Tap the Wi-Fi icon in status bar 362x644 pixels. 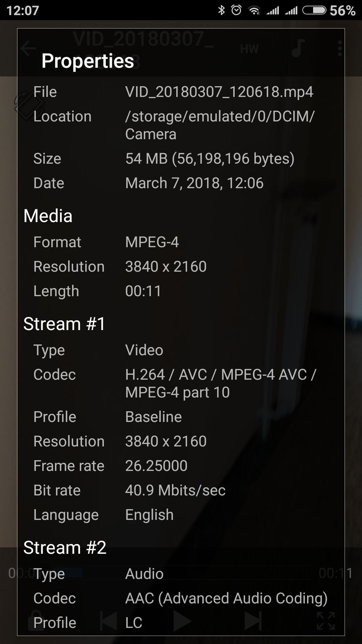pos(254,10)
